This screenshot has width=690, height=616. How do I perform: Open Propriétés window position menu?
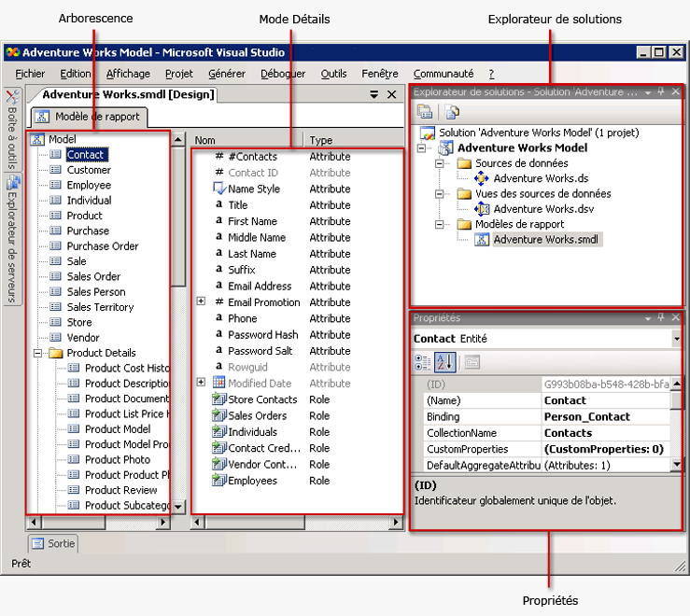tap(647, 318)
